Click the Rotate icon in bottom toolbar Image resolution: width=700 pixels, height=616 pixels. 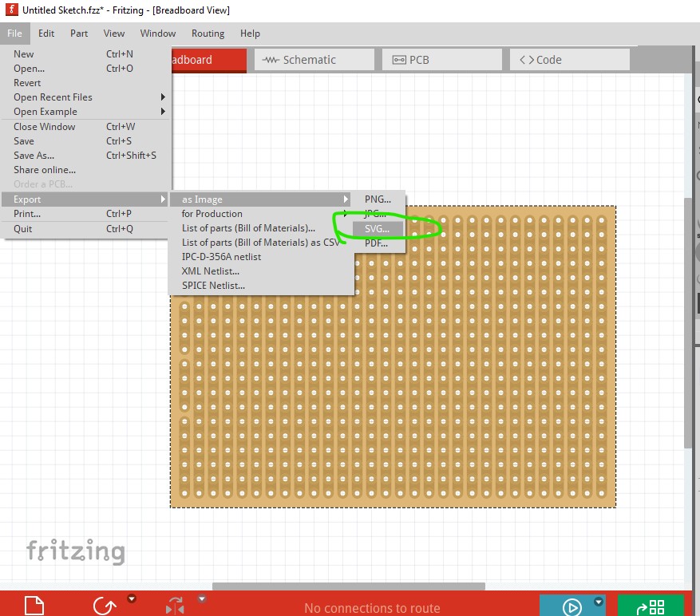(105, 606)
